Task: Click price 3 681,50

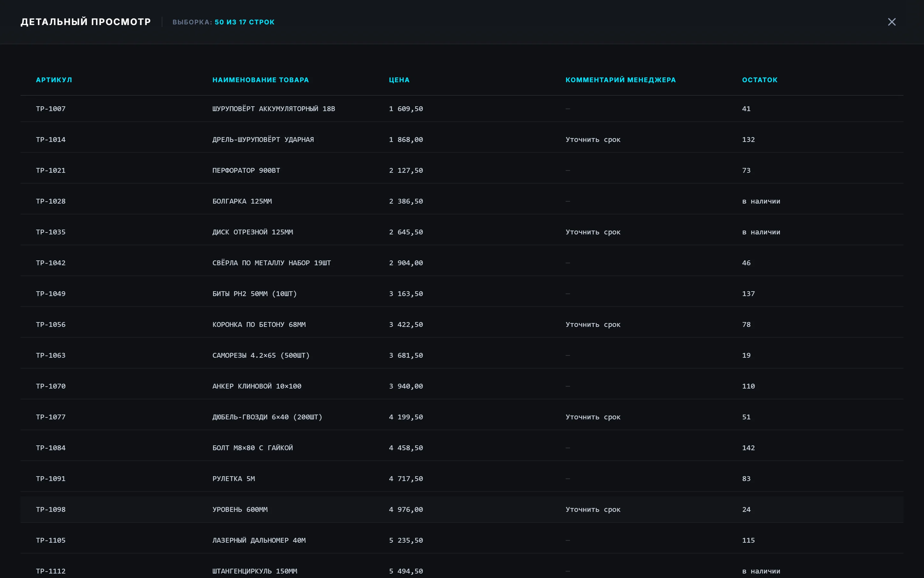Action: [x=406, y=355]
